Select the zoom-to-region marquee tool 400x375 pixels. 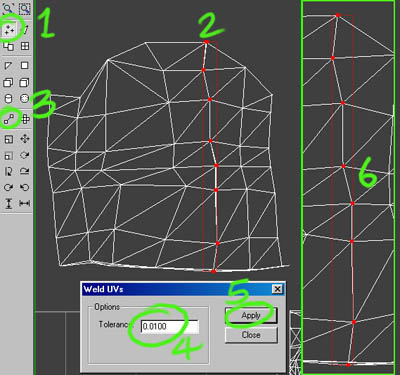point(24,9)
